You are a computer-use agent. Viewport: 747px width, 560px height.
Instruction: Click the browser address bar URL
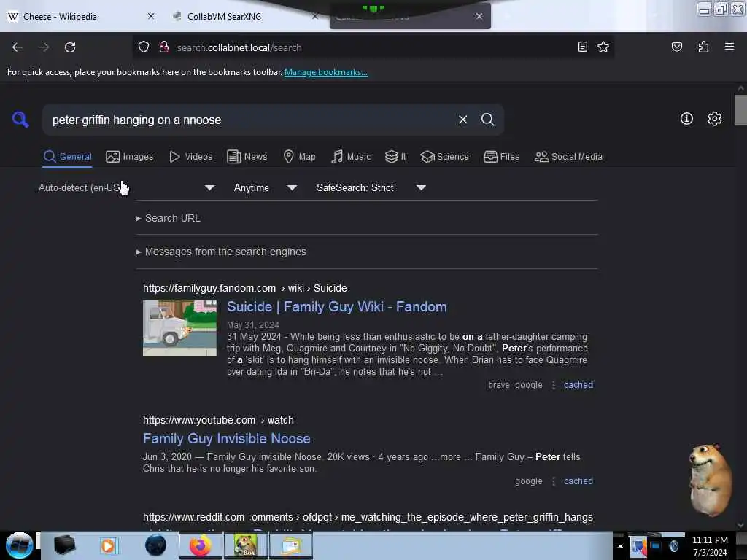coord(239,47)
